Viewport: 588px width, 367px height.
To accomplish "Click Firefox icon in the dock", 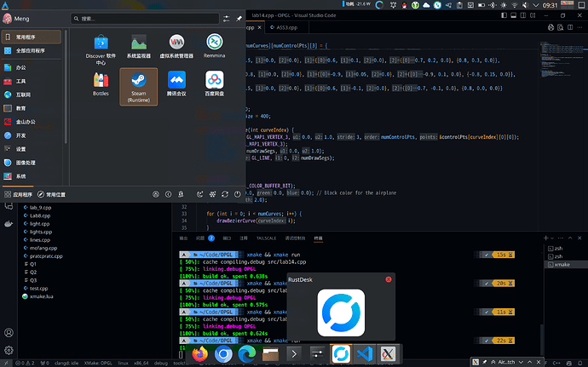I will point(200,354).
